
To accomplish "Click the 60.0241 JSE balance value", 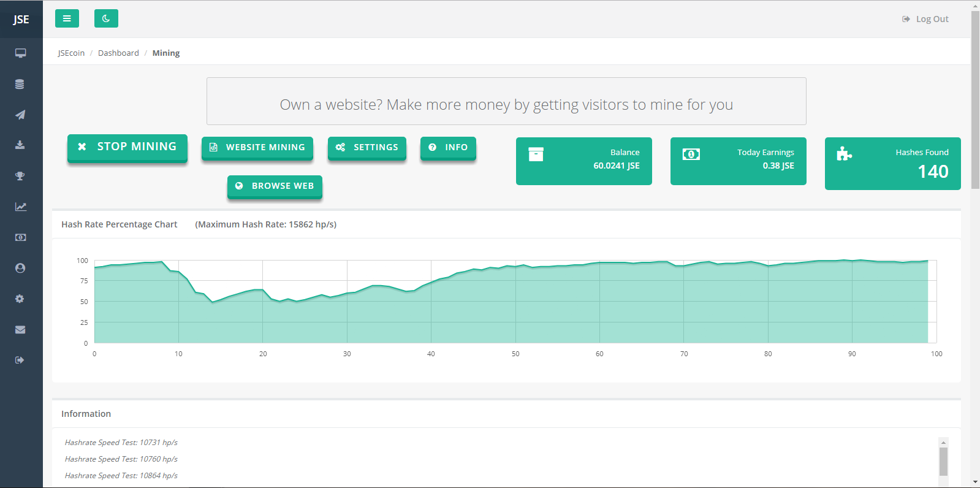I will tap(617, 166).
